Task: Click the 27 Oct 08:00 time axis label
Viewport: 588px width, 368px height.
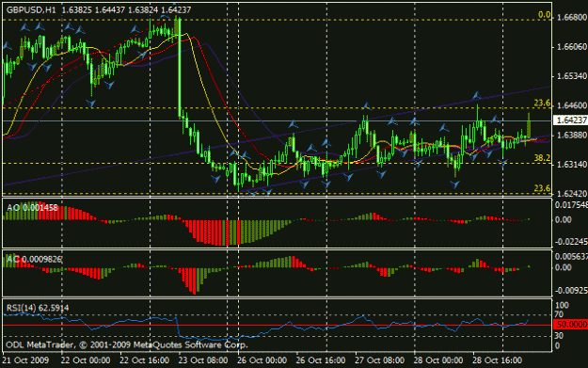Action: click(379, 360)
